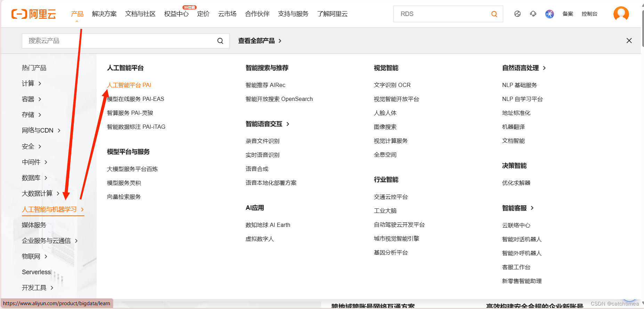644x309 pixels.
Task: Close the product menu panel
Action: [x=629, y=41]
